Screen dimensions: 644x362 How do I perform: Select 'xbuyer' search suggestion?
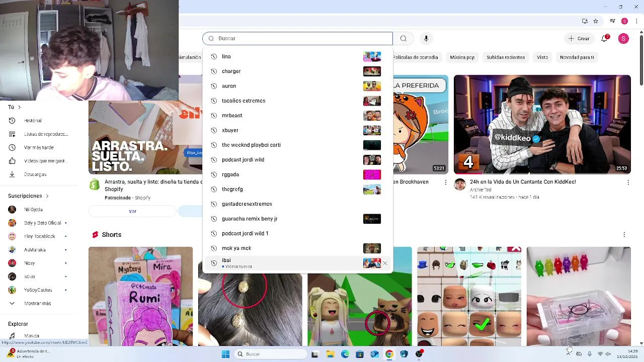pyautogui.click(x=297, y=130)
